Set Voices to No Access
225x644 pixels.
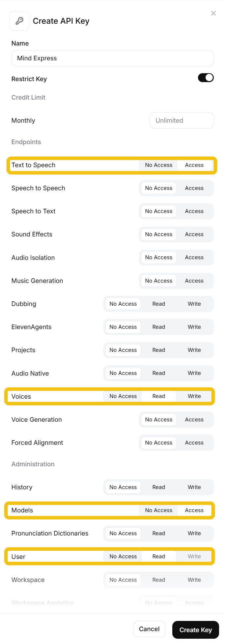123,396
